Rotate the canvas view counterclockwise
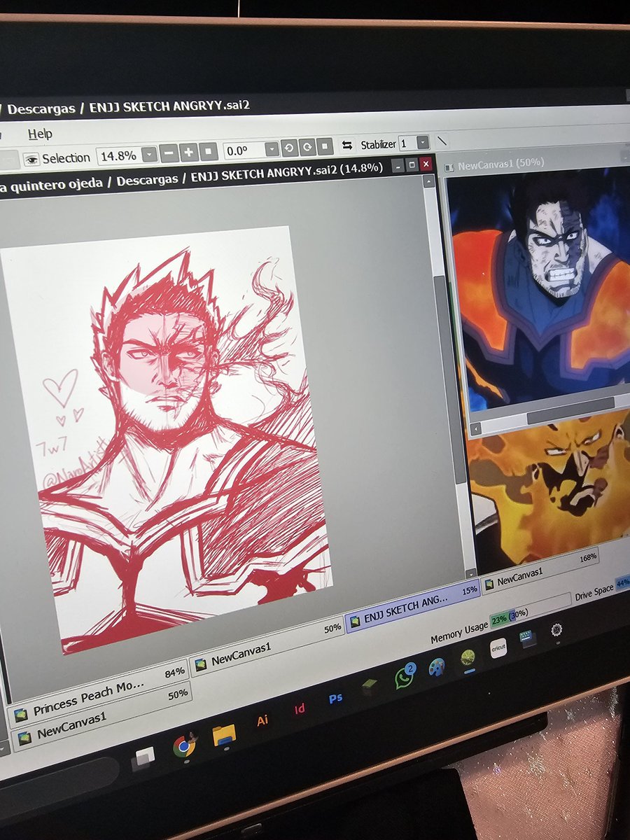 (288, 148)
